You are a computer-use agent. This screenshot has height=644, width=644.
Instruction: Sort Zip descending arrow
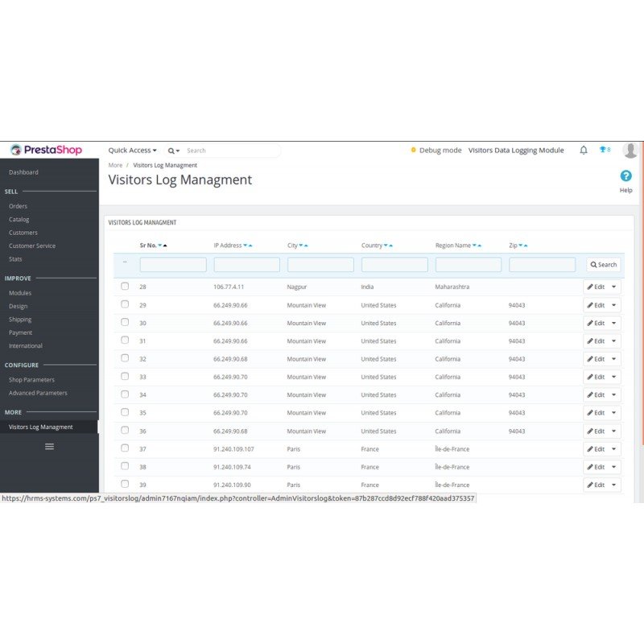pos(520,246)
